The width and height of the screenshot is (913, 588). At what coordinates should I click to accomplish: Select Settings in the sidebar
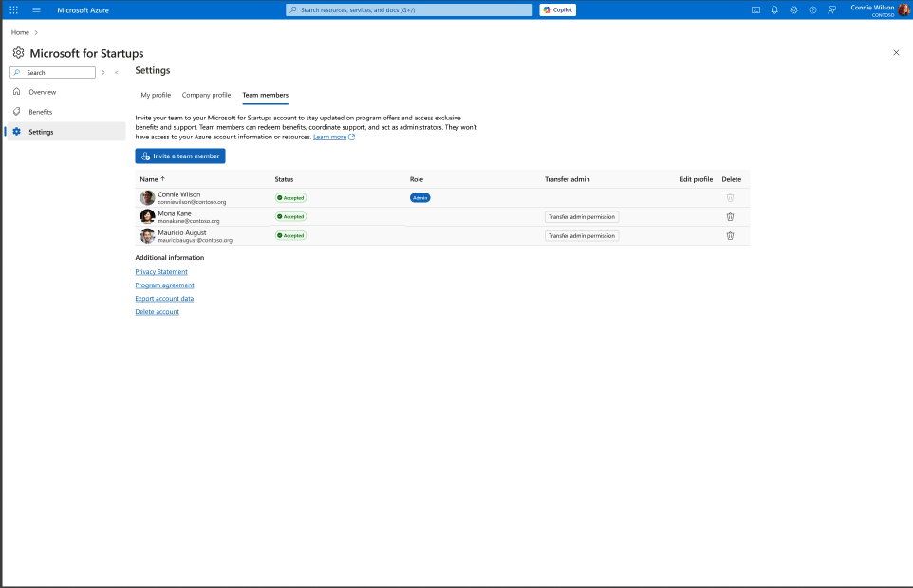pos(64,132)
